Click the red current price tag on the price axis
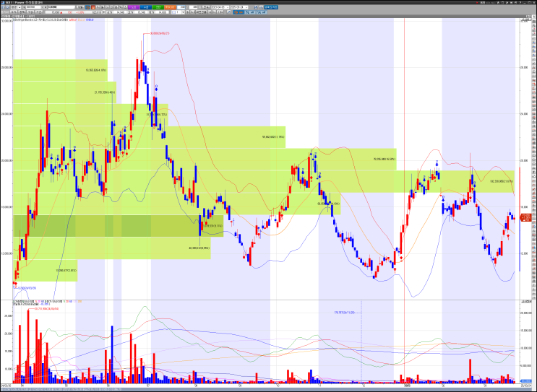Image resolution: width=537 pixels, height=392 pixels. 525,217
